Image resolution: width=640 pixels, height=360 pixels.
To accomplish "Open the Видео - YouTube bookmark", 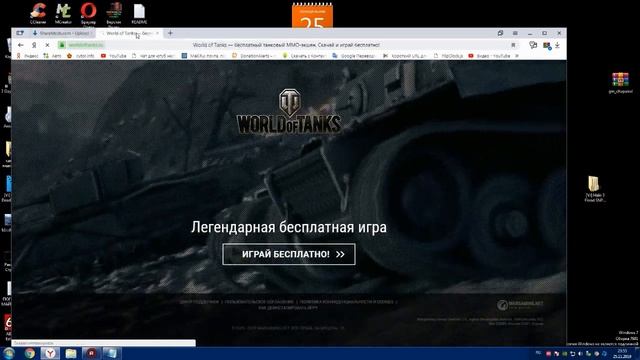I will pos(489,56).
